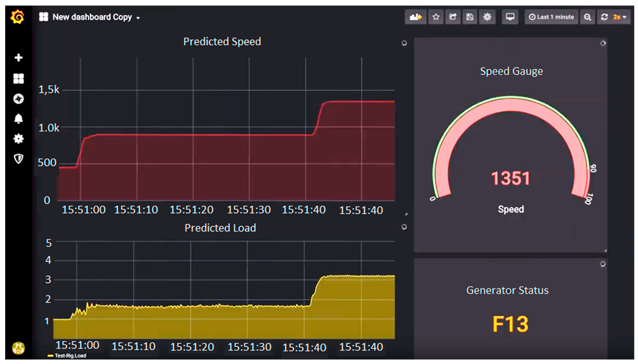Star this dashboard as favorite
Screen dimensions: 638x364
pyautogui.click(x=436, y=17)
